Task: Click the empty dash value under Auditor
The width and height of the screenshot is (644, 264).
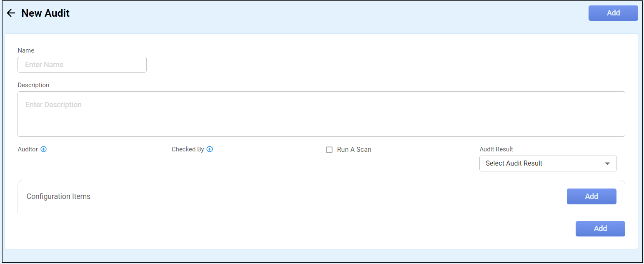Action: tap(19, 160)
